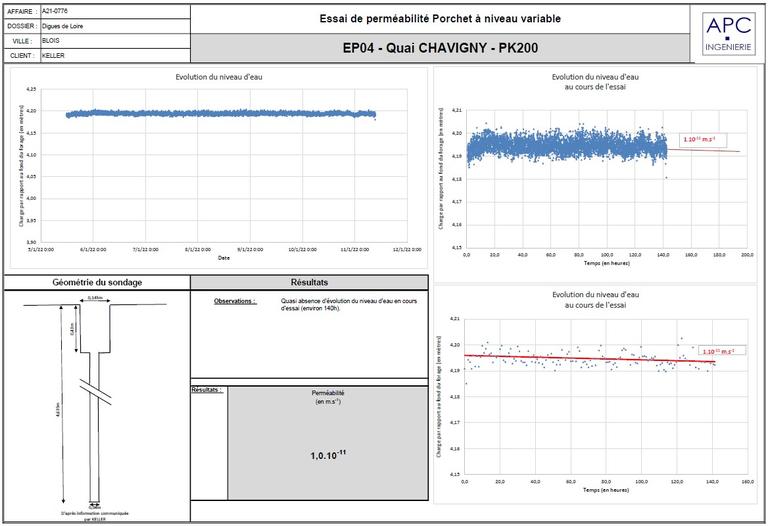Click the CLIENT label cell
This screenshot has width=768, height=526.
point(22,55)
